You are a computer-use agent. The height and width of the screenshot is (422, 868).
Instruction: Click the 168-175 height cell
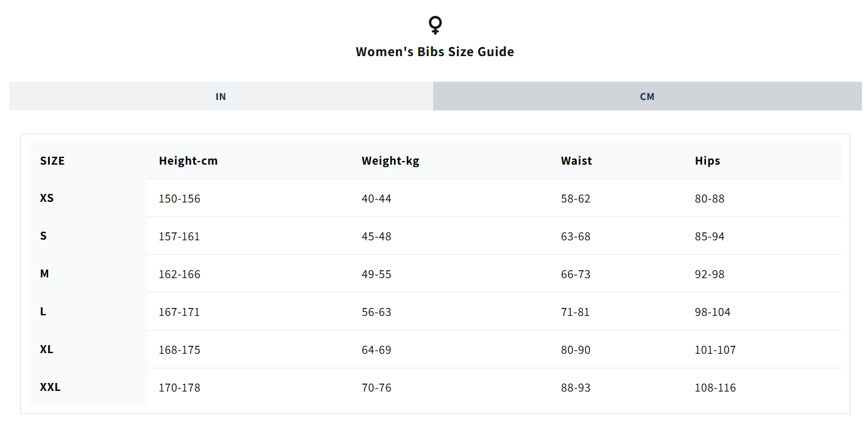click(180, 350)
